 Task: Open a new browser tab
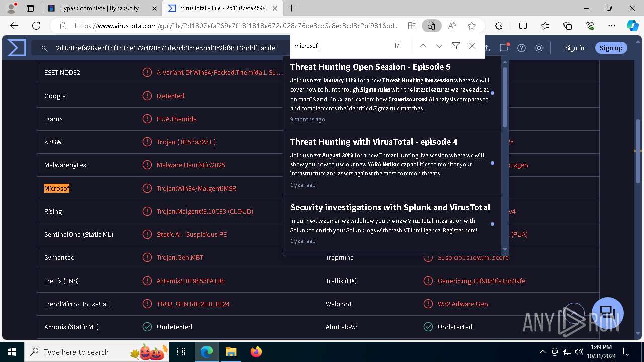click(x=292, y=8)
